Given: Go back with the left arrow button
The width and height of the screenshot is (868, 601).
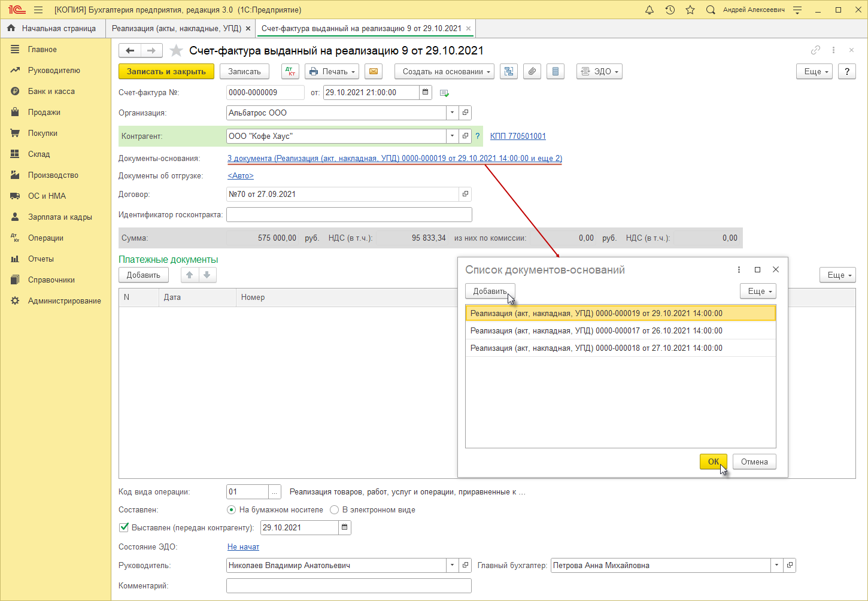Looking at the screenshot, I should click(130, 51).
